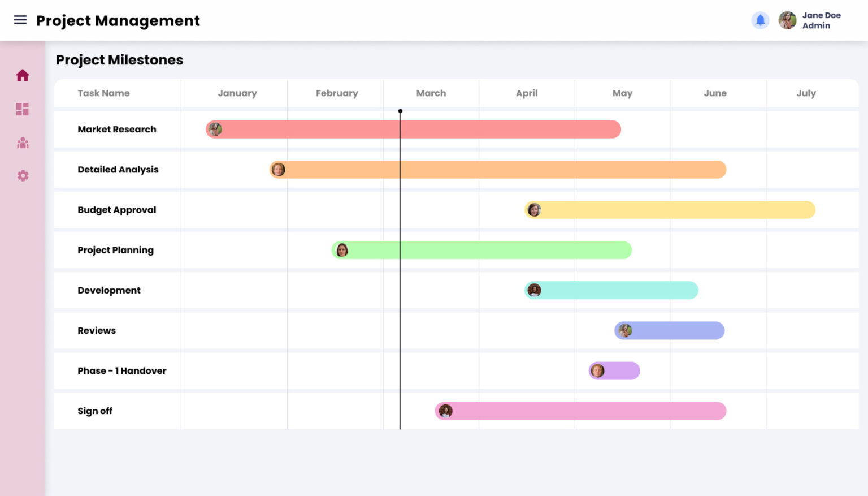Click the Project Milestones heading
Viewport: 868px width, 496px height.
[x=119, y=60]
